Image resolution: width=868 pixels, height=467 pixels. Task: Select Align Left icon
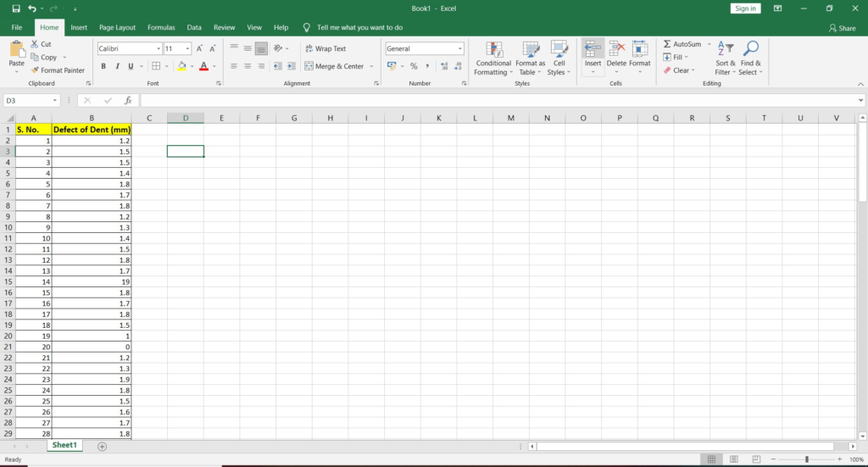(x=234, y=66)
